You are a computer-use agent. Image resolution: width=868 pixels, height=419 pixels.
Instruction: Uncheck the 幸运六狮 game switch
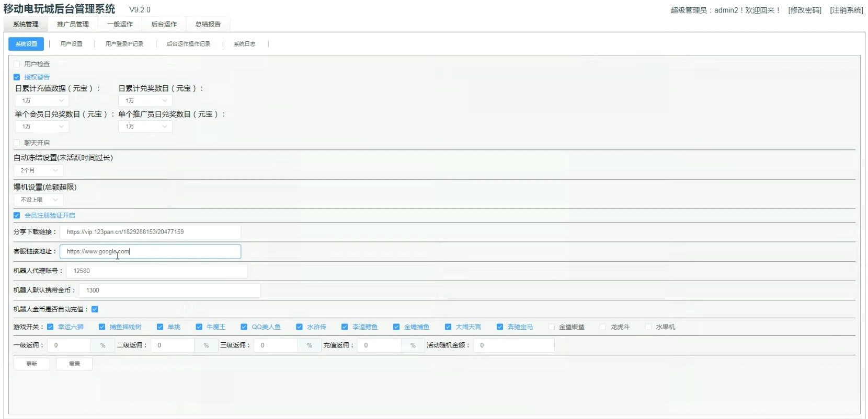pyautogui.click(x=50, y=327)
